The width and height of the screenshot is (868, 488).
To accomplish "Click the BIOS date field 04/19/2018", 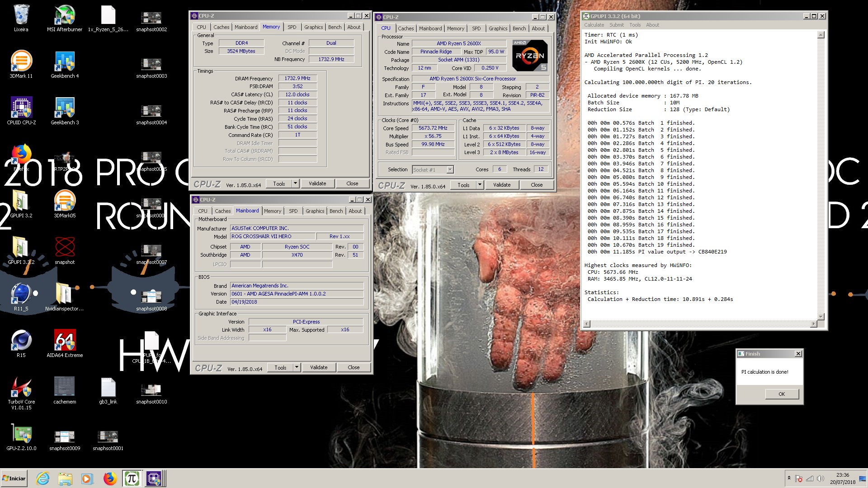I will pos(297,302).
